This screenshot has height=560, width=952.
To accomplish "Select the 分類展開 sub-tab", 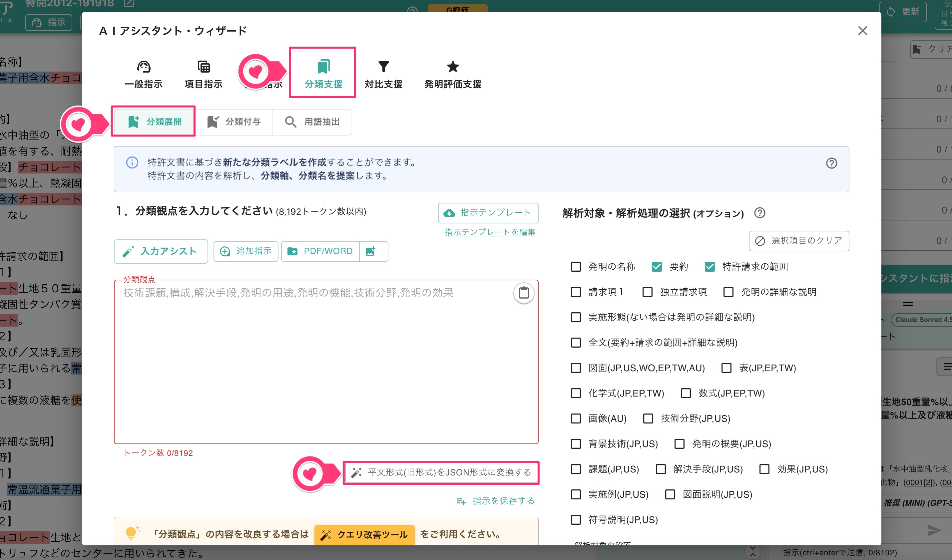I will tap(154, 122).
